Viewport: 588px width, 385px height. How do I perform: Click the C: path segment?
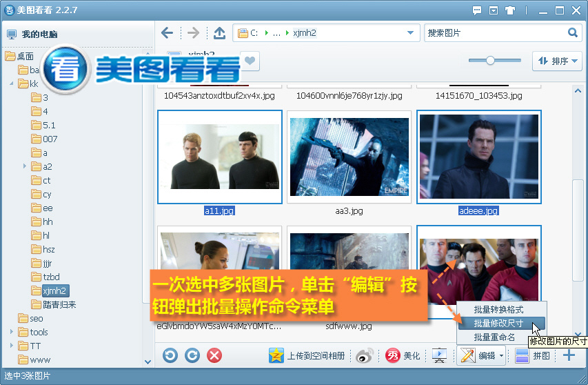[254, 33]
